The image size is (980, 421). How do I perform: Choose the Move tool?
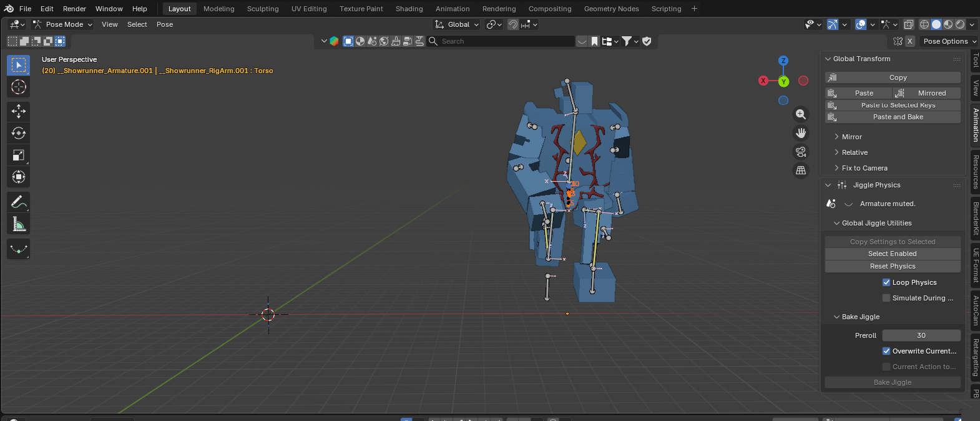tap(19, 111)
